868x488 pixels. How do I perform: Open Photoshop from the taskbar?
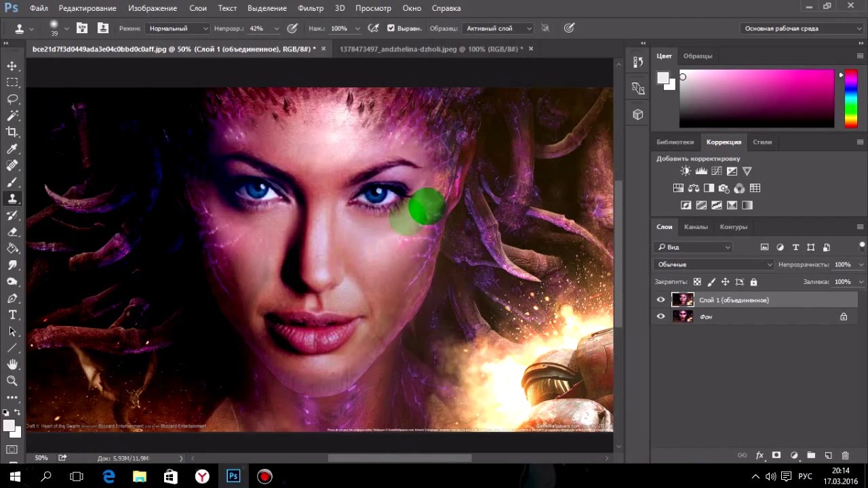pos(233,476)
